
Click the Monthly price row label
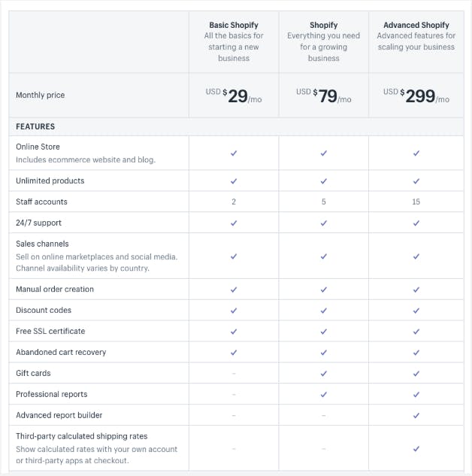[41, 96]
